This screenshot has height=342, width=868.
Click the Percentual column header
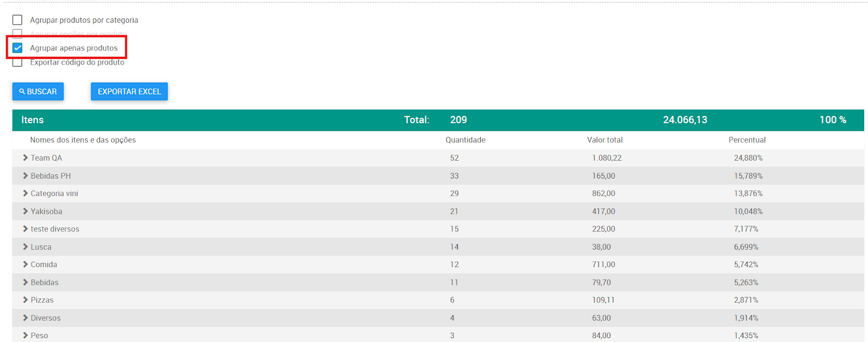747,140
